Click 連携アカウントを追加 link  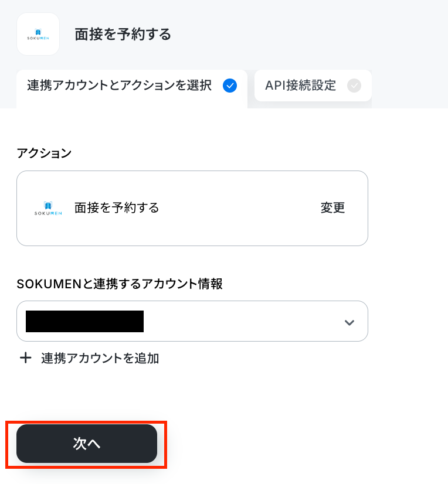click(x=100, y=359)
